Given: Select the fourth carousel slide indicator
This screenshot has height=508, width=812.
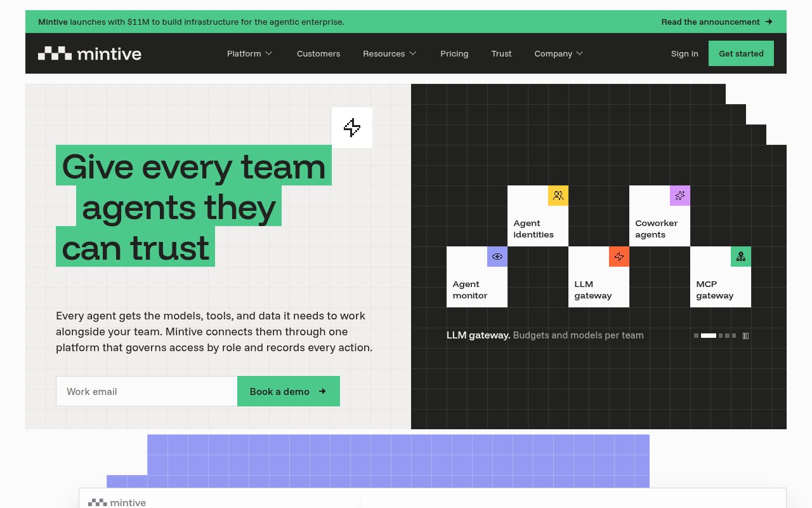Looking at the screenshot, I should click(728, 335).
